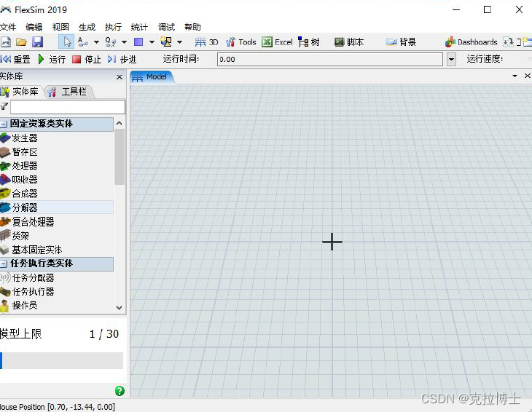Open dropdown next to selection tool
The height and width of the screenshot is (412, 532).
tap(180, 42)
